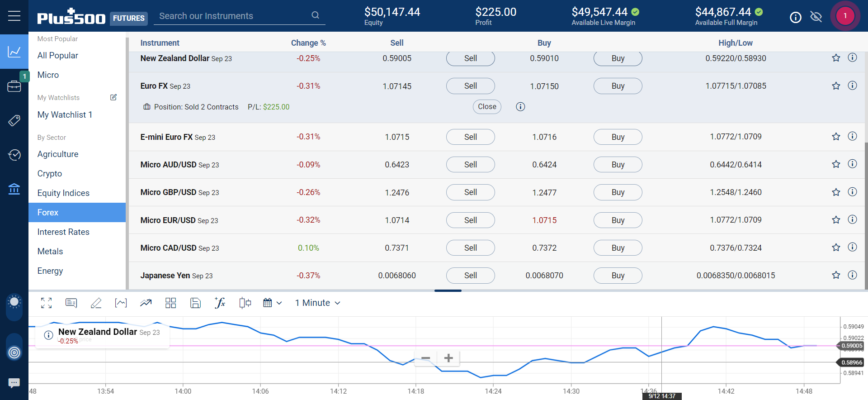
Task: Favorite the Japanese Yen row
Action: (836, 275)
